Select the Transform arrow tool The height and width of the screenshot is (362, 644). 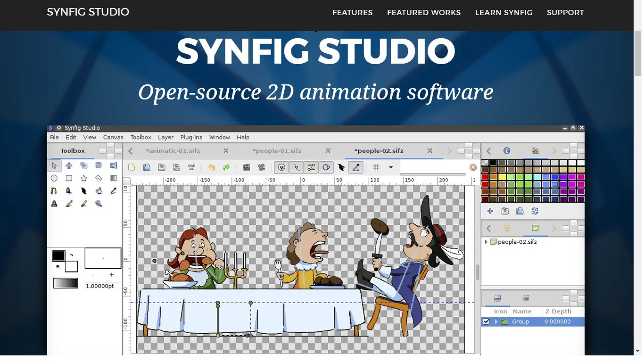[x=54, y=165]
